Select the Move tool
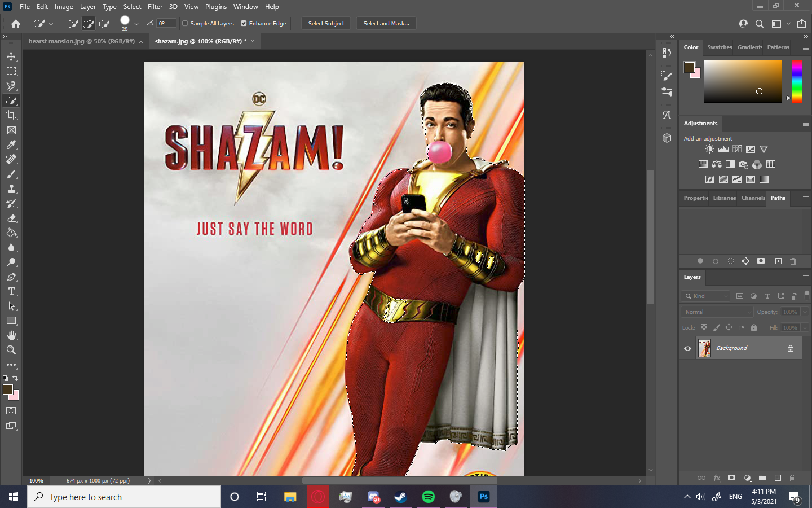Image resolution: width=812 pixels, height=508 pixels. 11,56
